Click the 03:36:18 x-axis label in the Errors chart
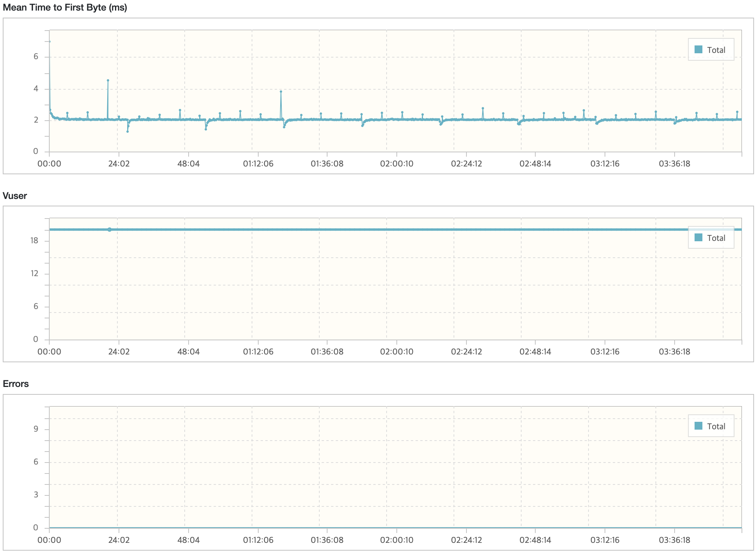This screenshot has width=756, height=553. (675, 540)
